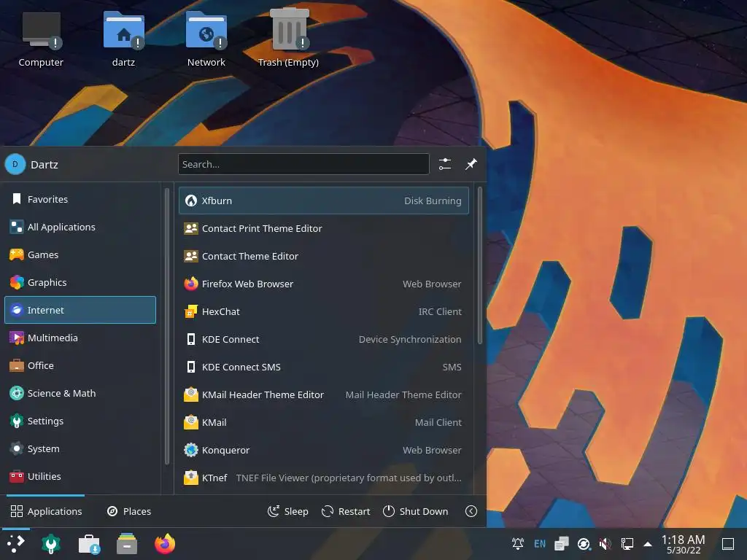
Task: Launch Firefox from the taskbar
Action: coord(165,544)
